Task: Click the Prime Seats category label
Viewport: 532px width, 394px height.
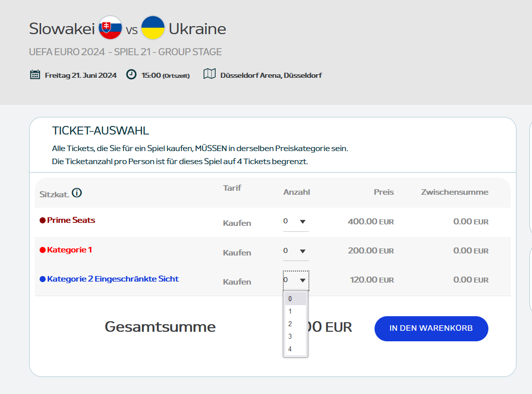Action: point(71,220)
